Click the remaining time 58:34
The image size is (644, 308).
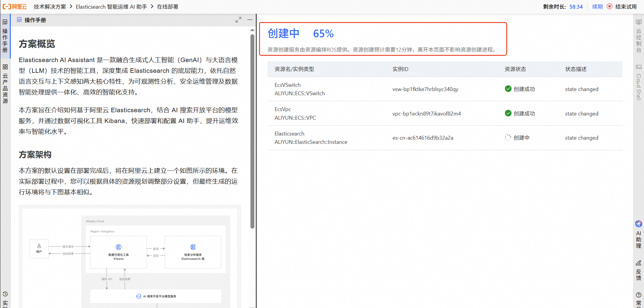pyautogui.click(x=576, y=7)
